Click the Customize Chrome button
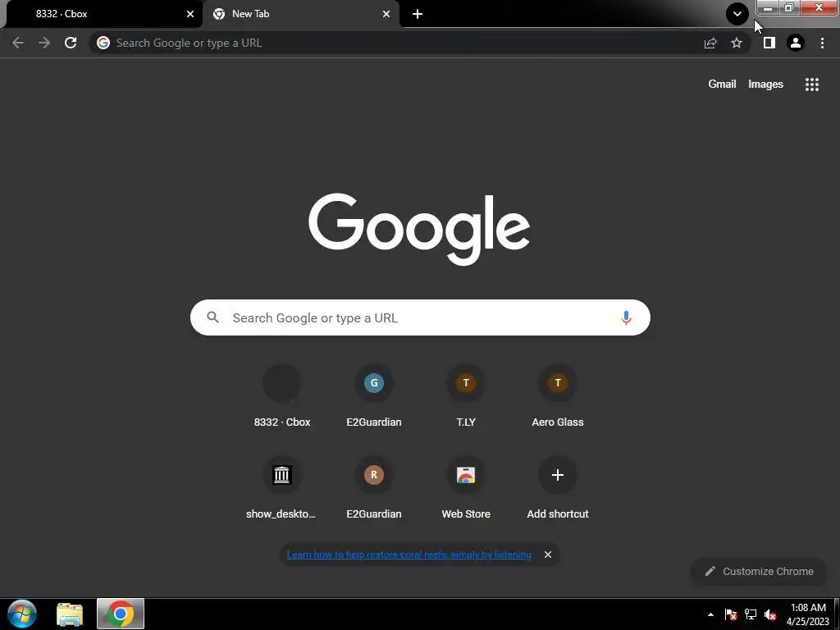 759,571
